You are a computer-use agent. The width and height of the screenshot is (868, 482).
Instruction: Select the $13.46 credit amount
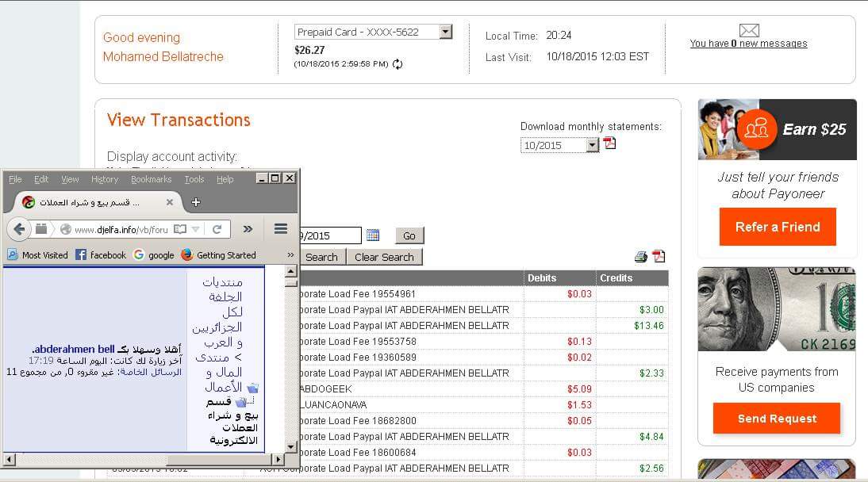(x=649, y=326)
